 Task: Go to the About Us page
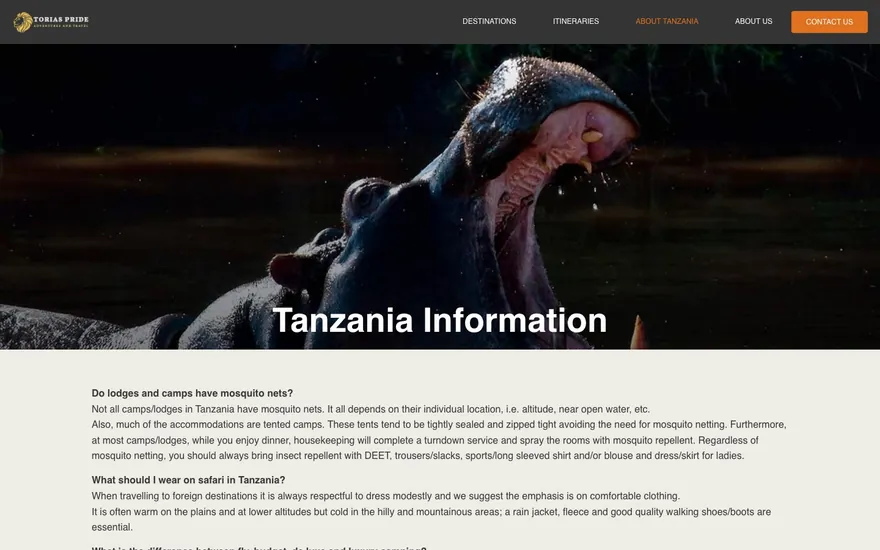coord(753,21)
